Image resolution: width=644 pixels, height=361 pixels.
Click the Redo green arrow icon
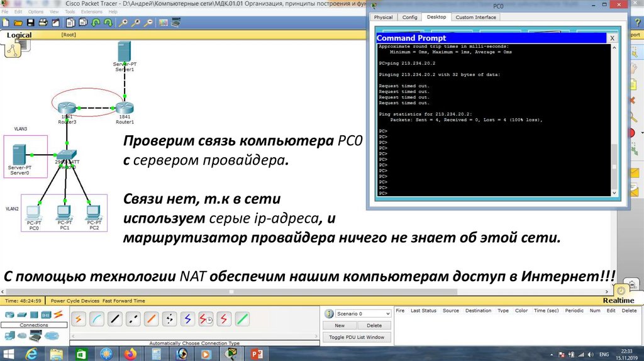[x=108, y=23]
